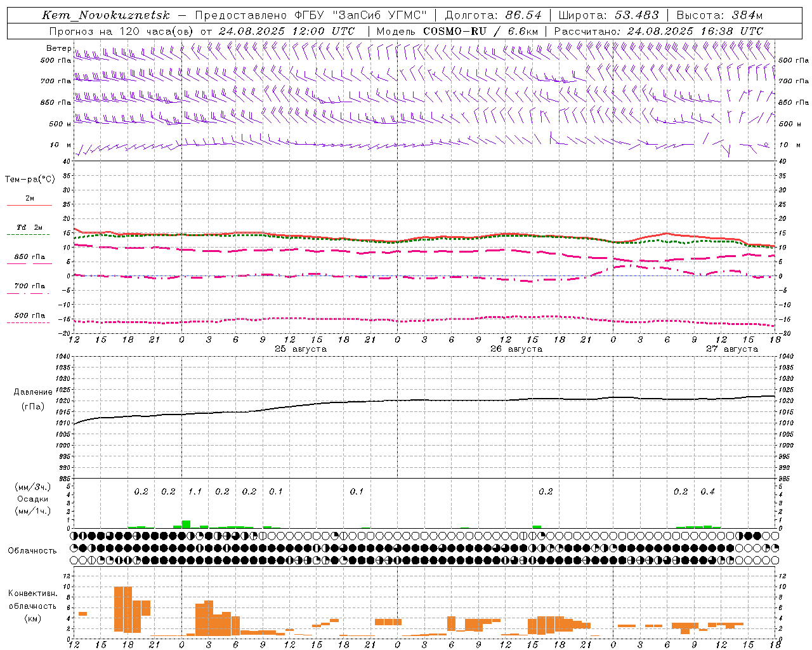Viewport: 812px width, 650px height.
Task: Click the 'Облачность' cloud cover label
Action: click(x=32, y=551)
